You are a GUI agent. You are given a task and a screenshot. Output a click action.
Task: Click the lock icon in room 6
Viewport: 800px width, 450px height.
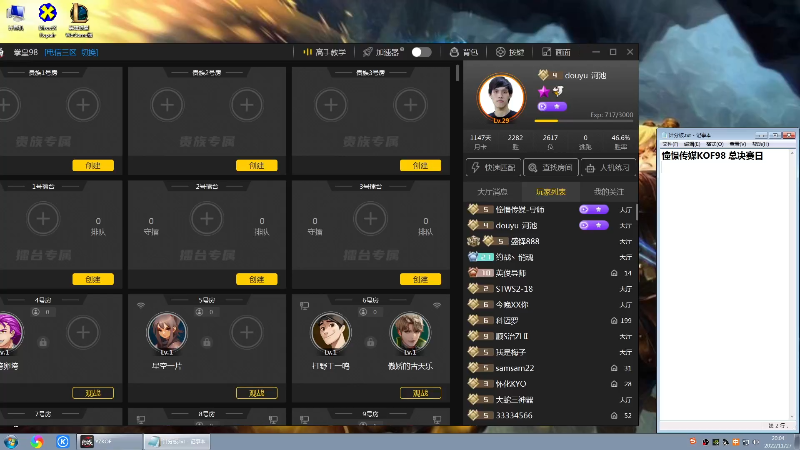[370, 342]
